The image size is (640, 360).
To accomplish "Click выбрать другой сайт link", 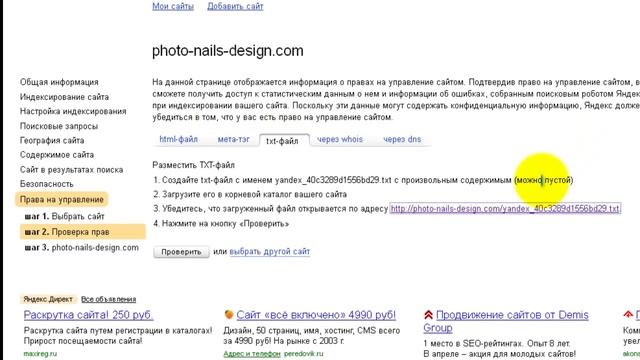I will click(x=270, y=251).
